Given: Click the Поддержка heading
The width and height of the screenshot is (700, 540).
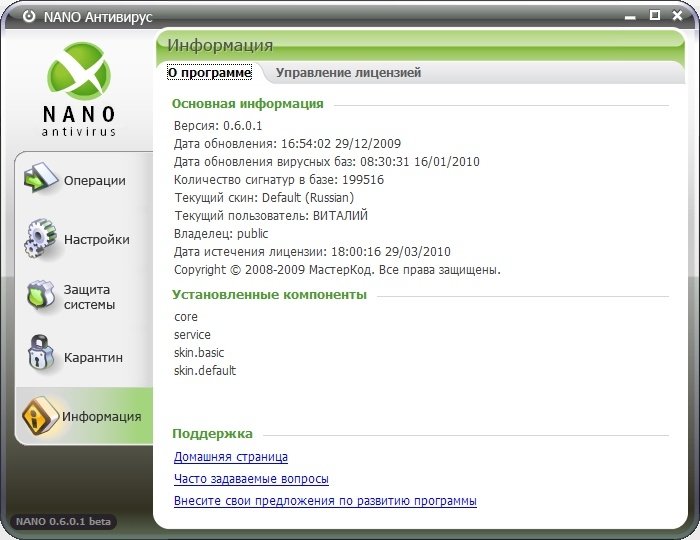Looking at the screenshot, I should [212, 433].
